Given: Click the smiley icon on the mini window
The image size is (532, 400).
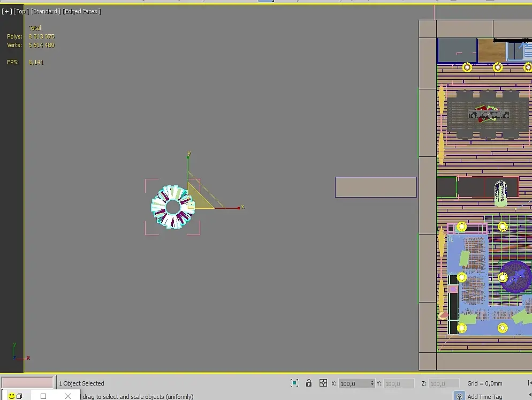Looking at the screenshot, I should coord(12,396).
